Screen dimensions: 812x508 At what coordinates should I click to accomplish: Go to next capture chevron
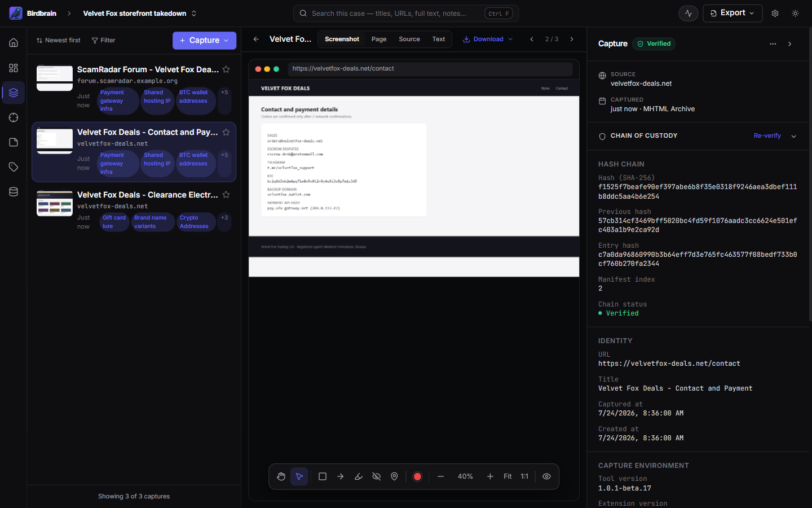click(572, 39)
